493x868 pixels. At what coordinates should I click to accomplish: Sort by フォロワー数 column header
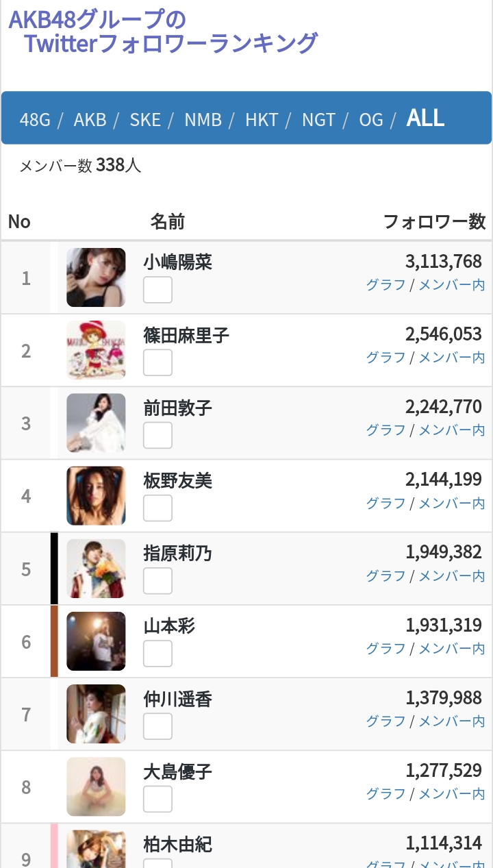point(434,221)
